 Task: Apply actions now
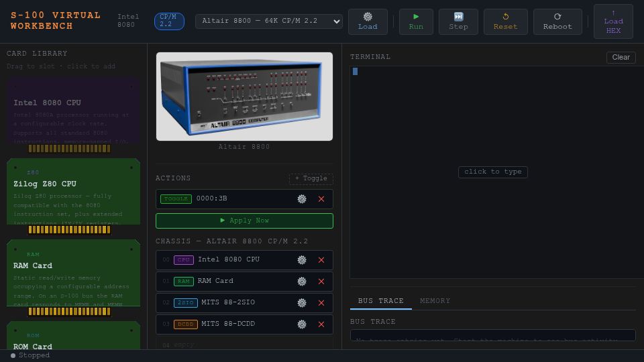pyautogui.click(x=244, y=221)
